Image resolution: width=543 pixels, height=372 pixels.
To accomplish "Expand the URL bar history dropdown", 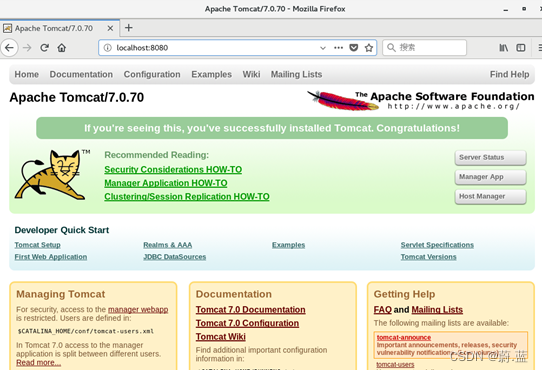I will (x=323, y=48).
